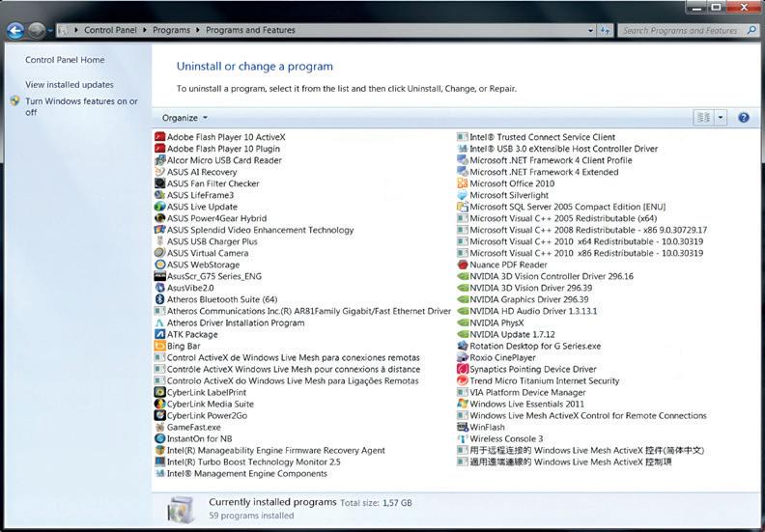
Task: Click the Adobe Flash Player 10 ActiveX icon
Action: point(159,137)
